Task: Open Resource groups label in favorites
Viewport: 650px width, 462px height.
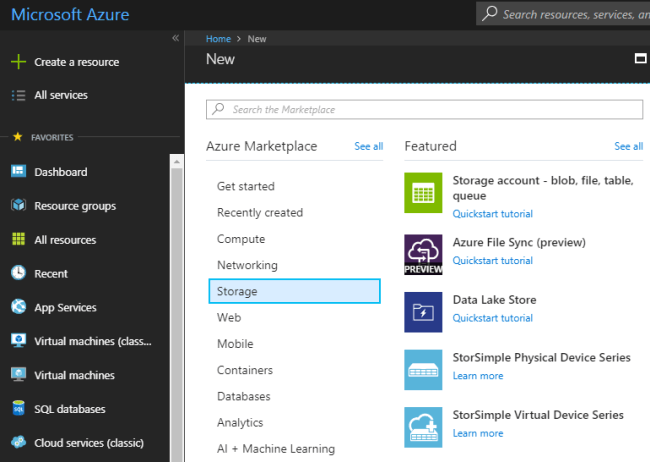Action: [x=75, y=206]
